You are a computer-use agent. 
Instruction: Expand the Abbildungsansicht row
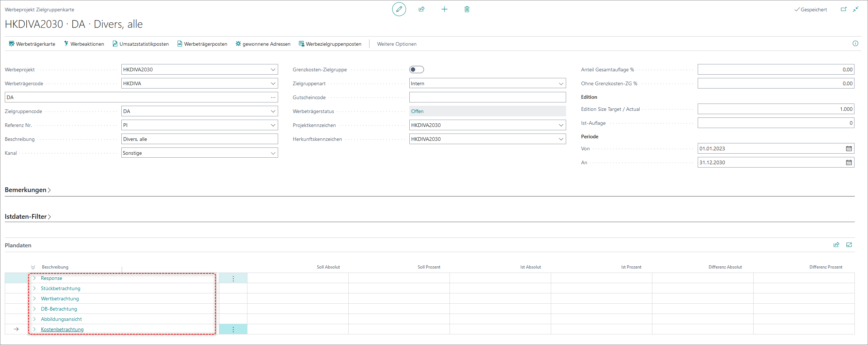coord(34,319)
